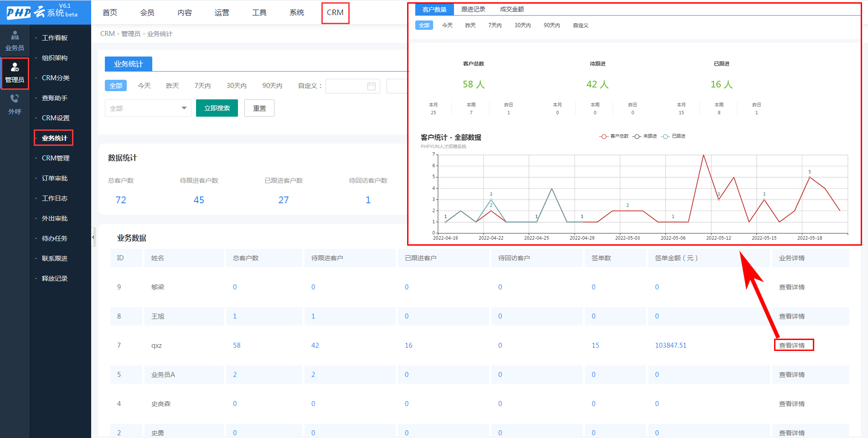
Task: Go to CRM设置 in the sidebar
Action: (56, 118)
